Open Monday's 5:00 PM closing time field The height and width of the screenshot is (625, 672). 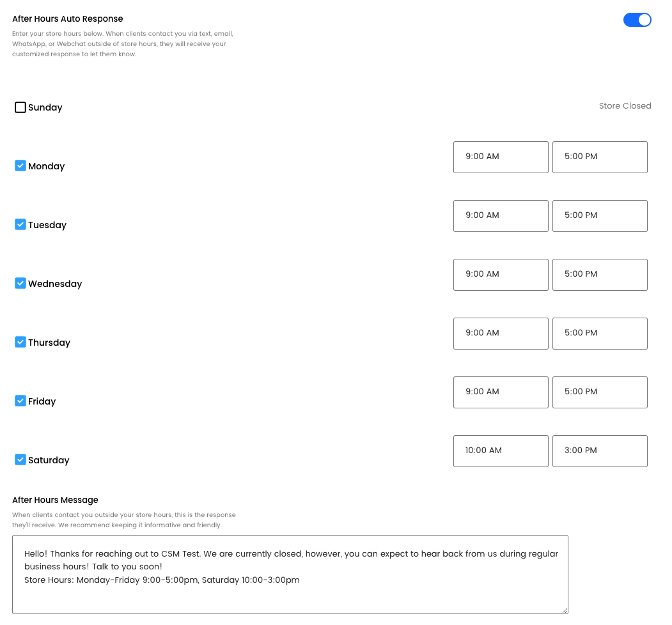click(600, 157)
